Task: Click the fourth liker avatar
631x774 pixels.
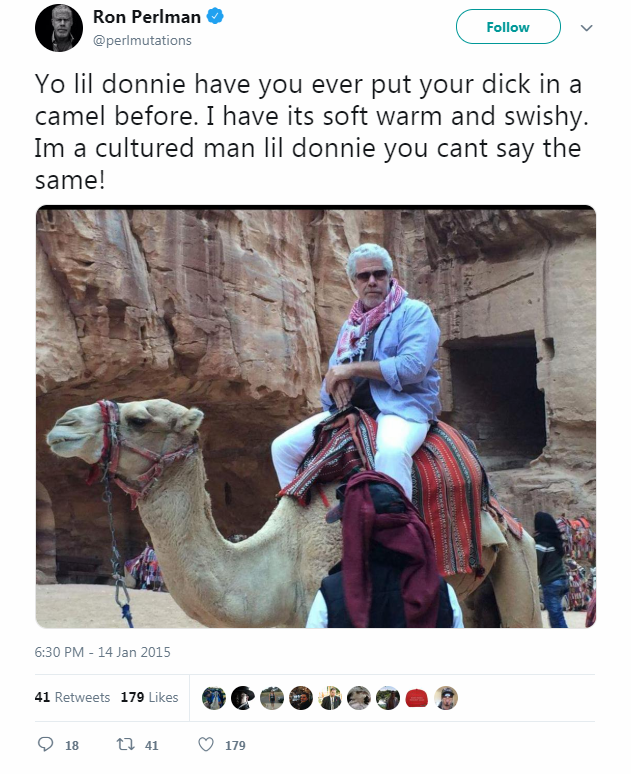Action: 300,698
